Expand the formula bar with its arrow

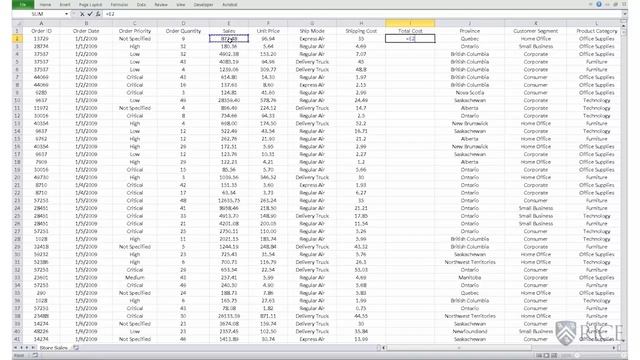[x=624, y=14]
